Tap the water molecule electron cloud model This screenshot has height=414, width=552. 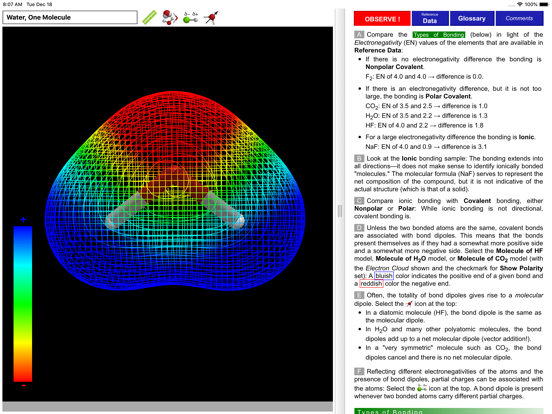[175, 192]
